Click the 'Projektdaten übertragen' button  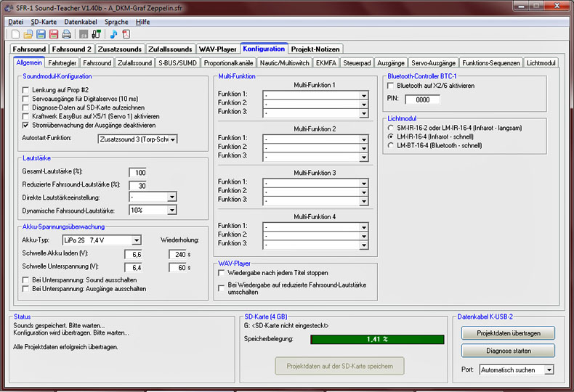(x=508, y=333)
